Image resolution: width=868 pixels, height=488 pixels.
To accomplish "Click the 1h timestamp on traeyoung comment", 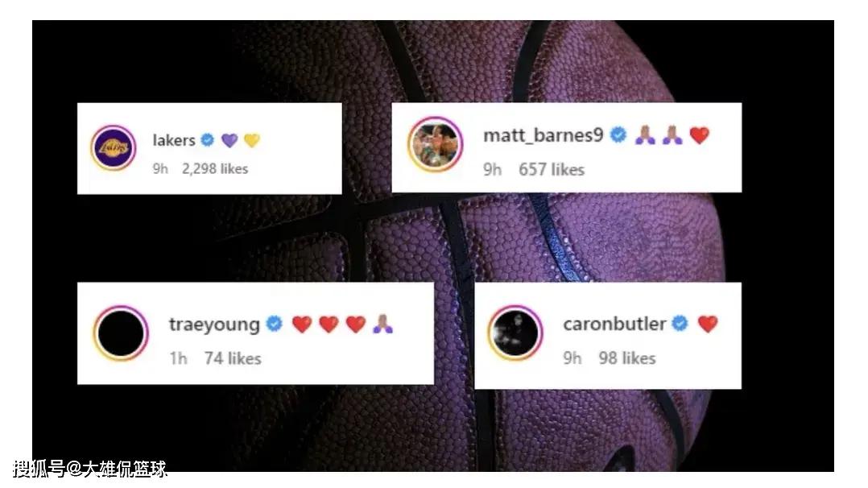I will pyautogui.click(x=178, y=358).
